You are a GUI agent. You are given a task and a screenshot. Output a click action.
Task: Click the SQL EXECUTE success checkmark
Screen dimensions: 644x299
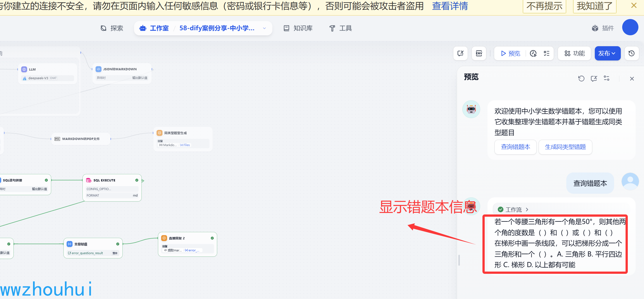137,180
